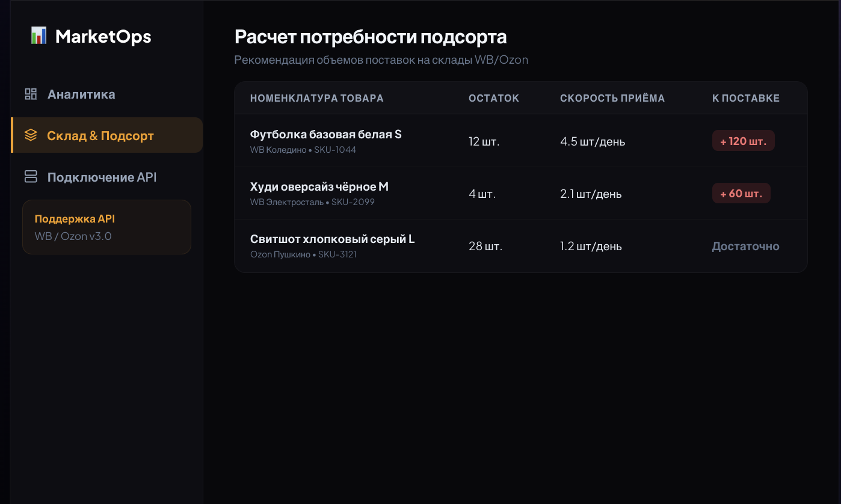Click the +60 шт. supply badge
This screenshot has width=841, height=504.
(741, 193)
